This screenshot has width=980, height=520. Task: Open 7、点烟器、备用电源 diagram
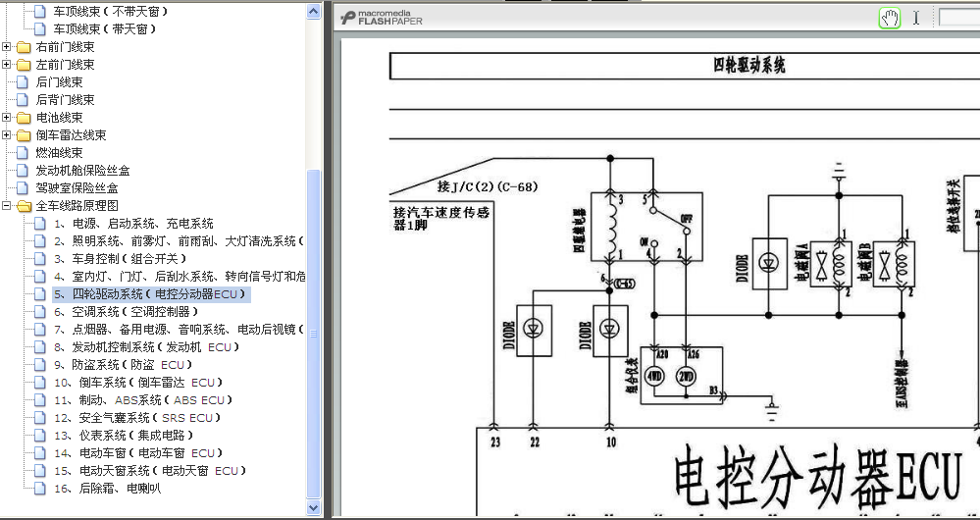coord(179,329)
